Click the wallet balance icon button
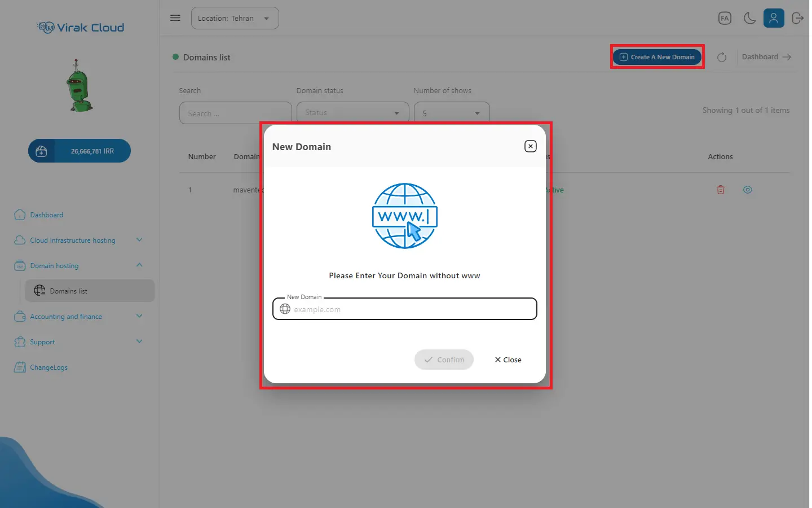The width and height of the screenshot is (812, 508). (x=42, y=151)
